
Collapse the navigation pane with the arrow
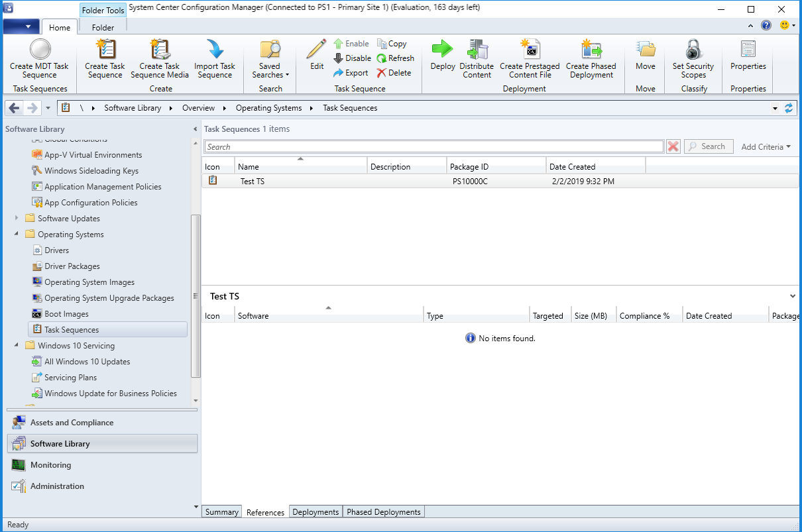[x=195, y=129]
